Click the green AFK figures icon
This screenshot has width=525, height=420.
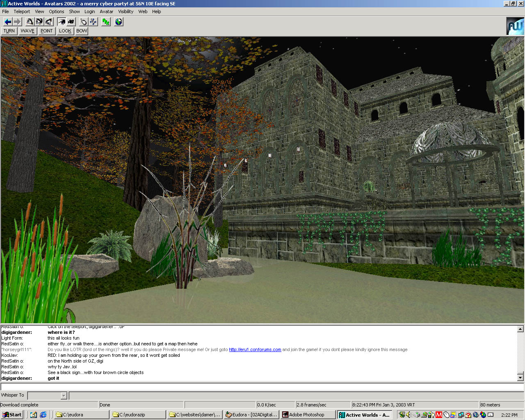point(106,22)
